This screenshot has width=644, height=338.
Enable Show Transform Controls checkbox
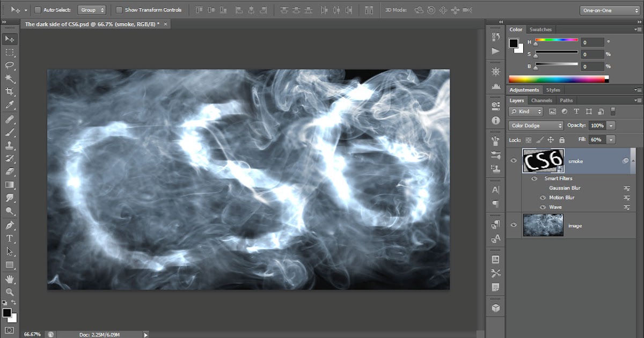119,10
